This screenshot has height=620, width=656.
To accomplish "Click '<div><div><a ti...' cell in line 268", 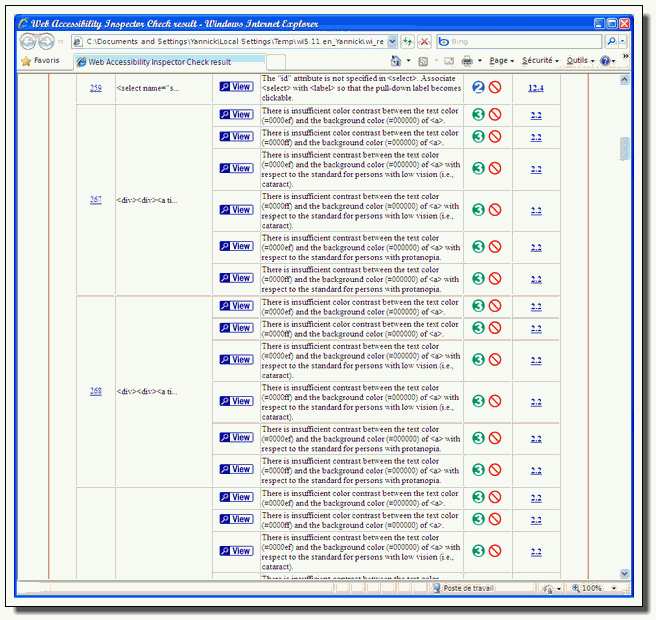I will coord(147,392).
